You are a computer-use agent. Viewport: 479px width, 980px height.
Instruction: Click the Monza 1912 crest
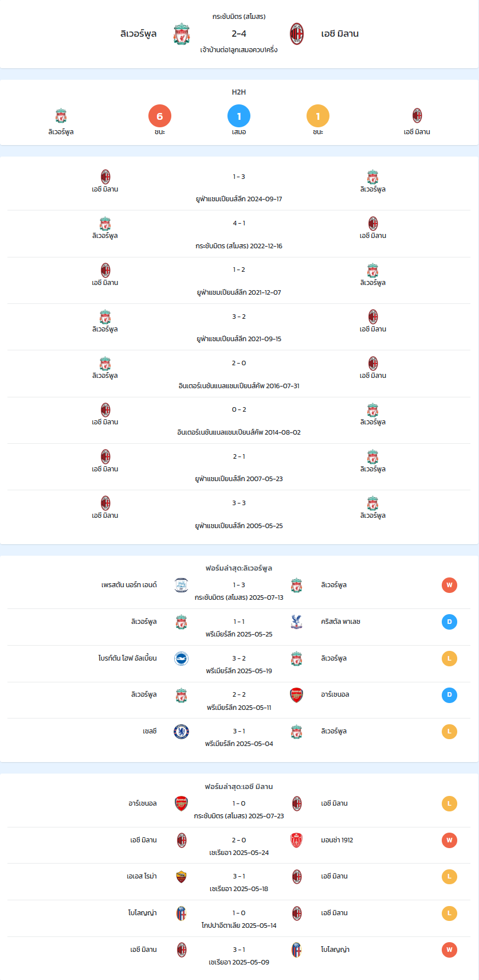pyautogui.click(x=296, y=840)
